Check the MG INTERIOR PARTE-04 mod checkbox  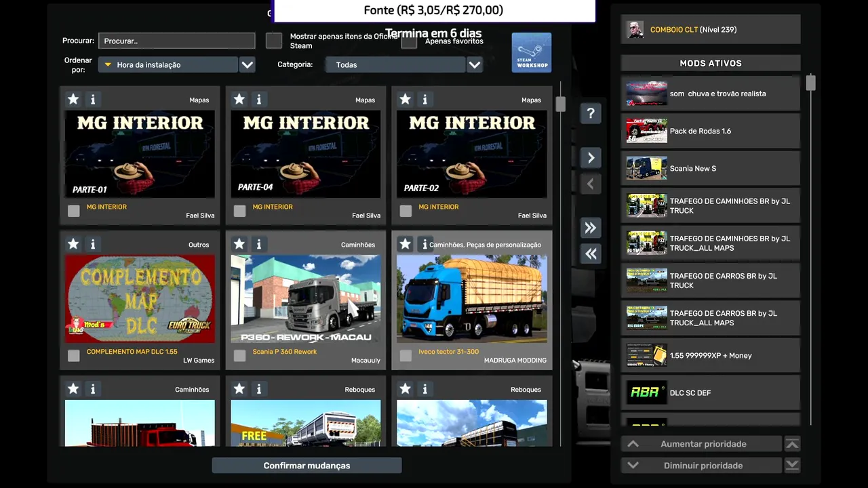(x=240, y=211)
